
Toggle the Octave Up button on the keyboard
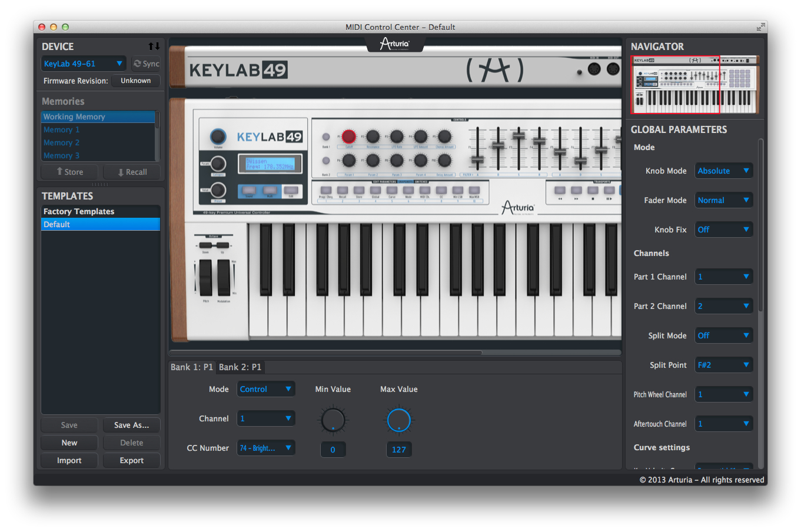[x=222, y=245]
